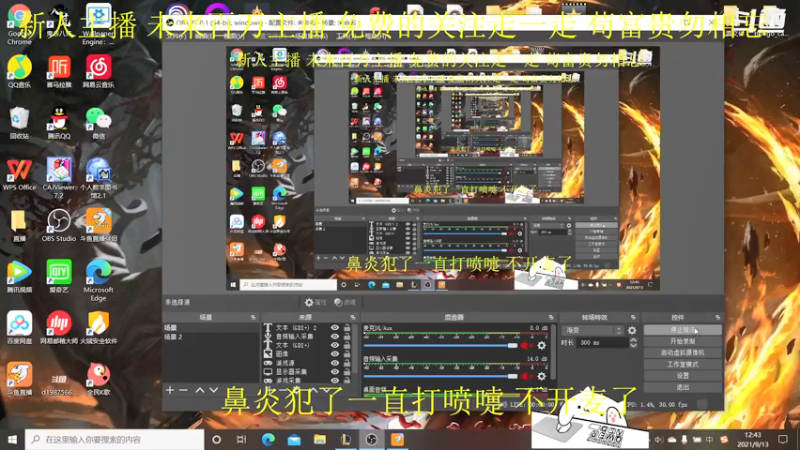The image size is (800, 450).
Task: Click 退出 exit button in controls
Action: (x=683, y=387)
